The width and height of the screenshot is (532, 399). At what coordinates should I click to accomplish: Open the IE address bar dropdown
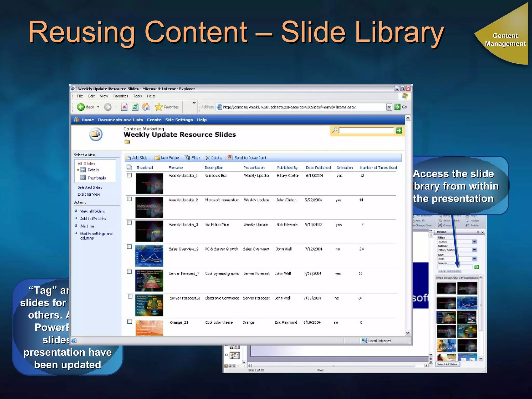389,107
